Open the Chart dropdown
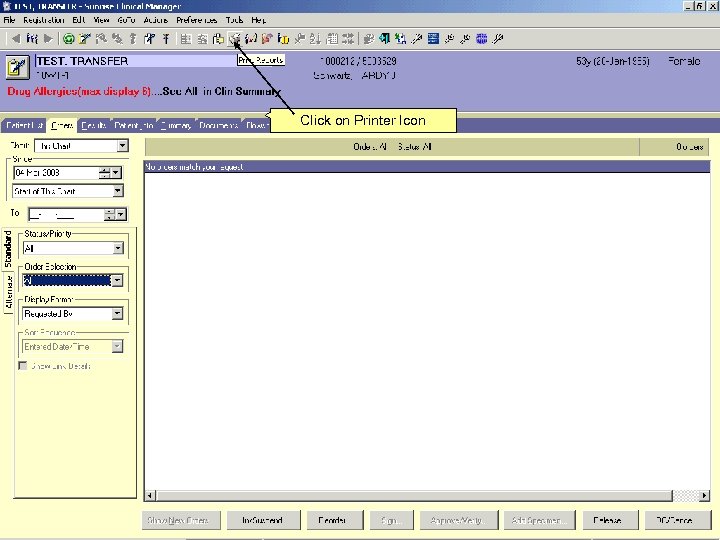720x540 pixels. (122, 146)
